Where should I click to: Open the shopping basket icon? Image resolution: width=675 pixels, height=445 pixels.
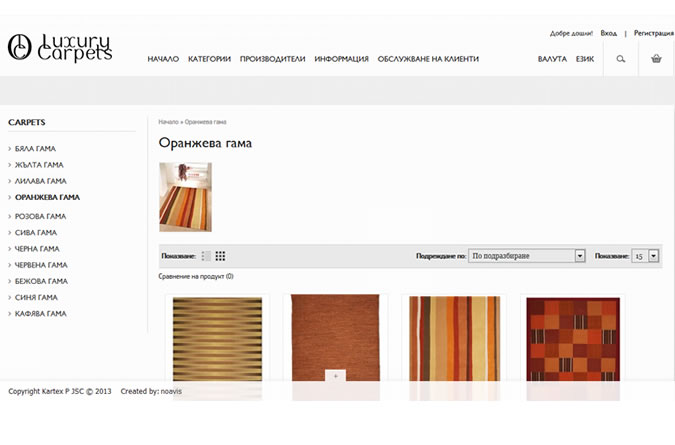click(x=656, y=59)
